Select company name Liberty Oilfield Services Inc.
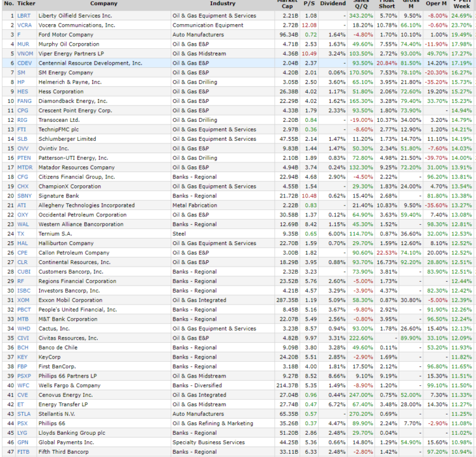 coord(75,16)
